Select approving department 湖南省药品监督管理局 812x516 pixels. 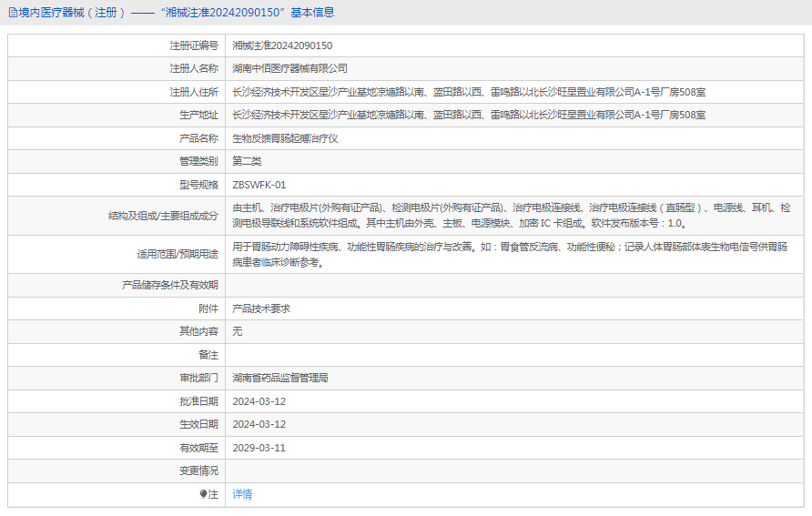(280, 378)
